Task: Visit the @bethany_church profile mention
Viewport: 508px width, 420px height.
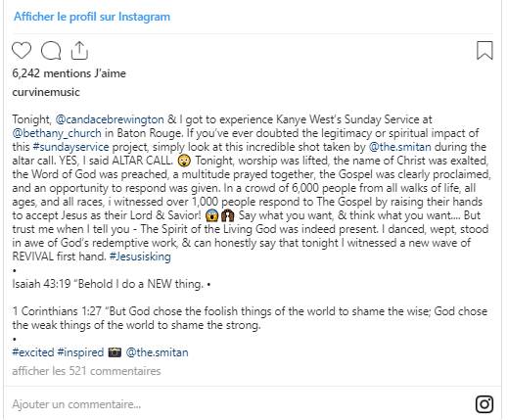Action: click(57, 133)
